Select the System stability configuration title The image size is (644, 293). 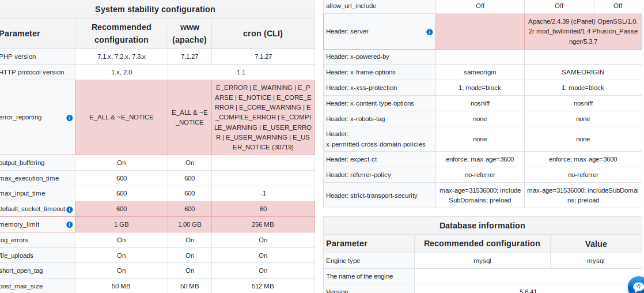click(x=155, y=9)
